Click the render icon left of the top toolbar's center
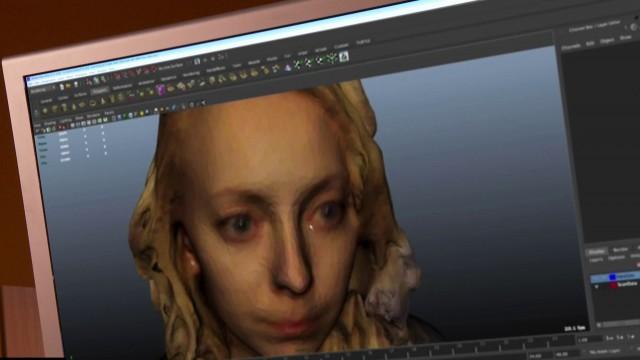 tap(197, 61)
